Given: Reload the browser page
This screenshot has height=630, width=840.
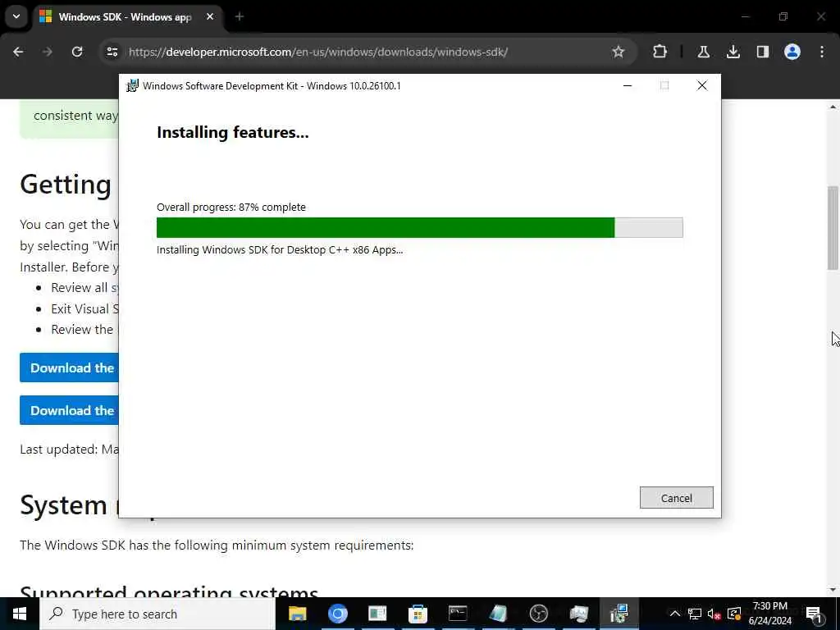Looking at the screenshot, I should click(77, 52).
